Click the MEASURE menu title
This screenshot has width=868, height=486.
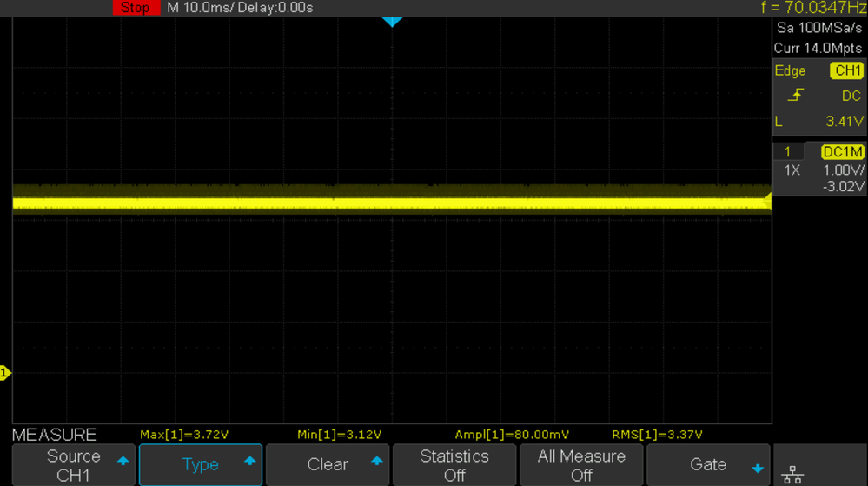(54, 435)
